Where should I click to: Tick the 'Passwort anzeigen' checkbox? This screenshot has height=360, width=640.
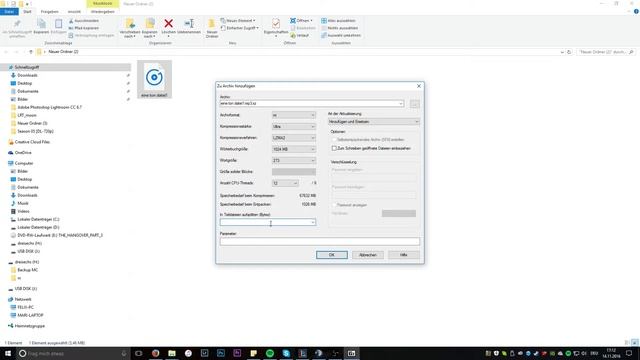point(334,205)
